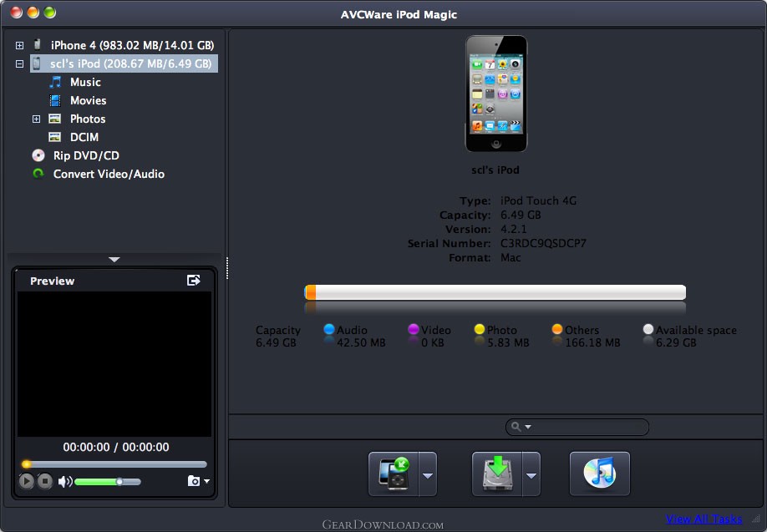The width and height of the screenshot is (767, 532).
Task: Click the green zoom window button
Action: [x=49, y=13]
